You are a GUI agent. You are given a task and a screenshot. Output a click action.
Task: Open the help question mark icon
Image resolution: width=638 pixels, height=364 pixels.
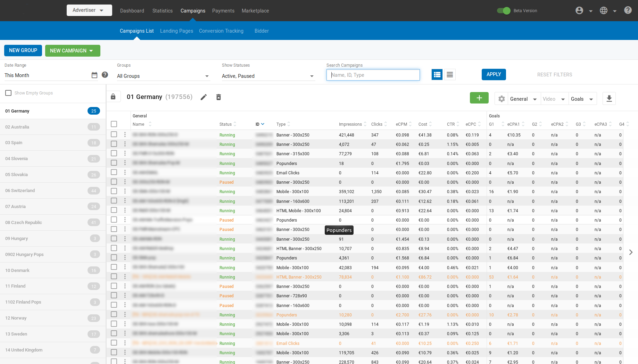click(x=628, y=10)
